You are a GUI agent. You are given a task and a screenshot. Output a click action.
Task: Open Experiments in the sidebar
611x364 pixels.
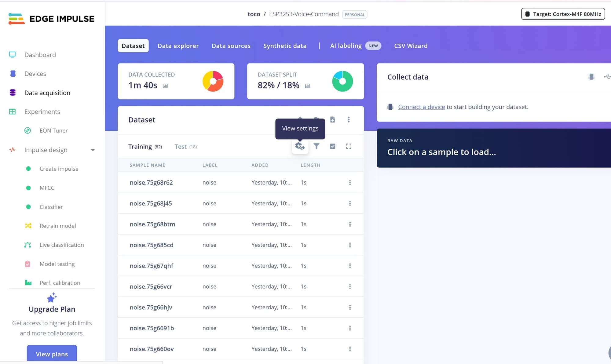click(x=42, y=112)
